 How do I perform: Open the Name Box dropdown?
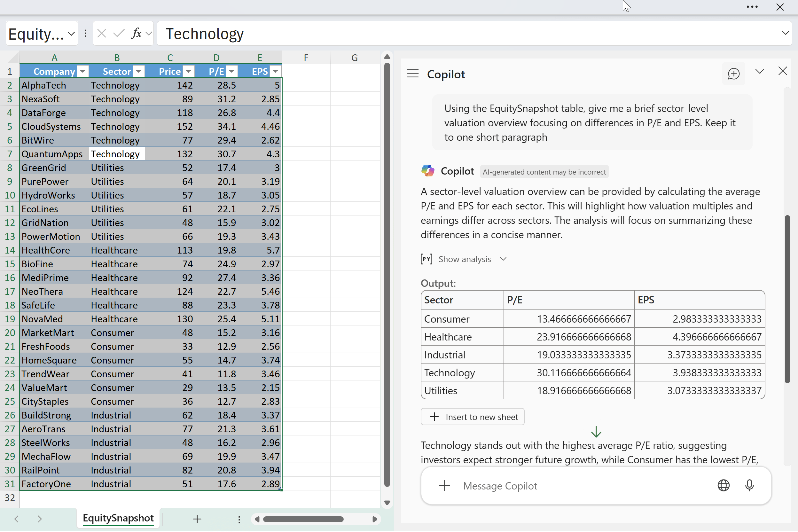coord(71,34)
